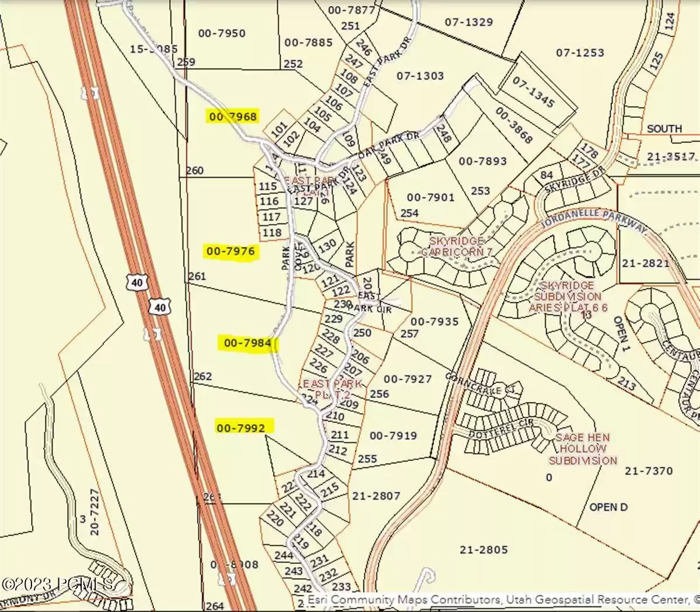
Task: Select the highlighted parcel 00-7976
Action: 232,251
